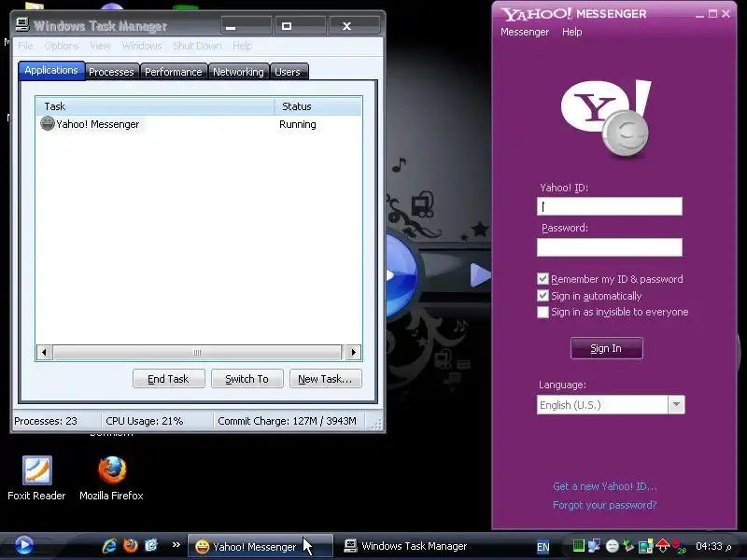Sort by the Task column header
The height and width of the screenshot is (560, 747).
point(155,106)
